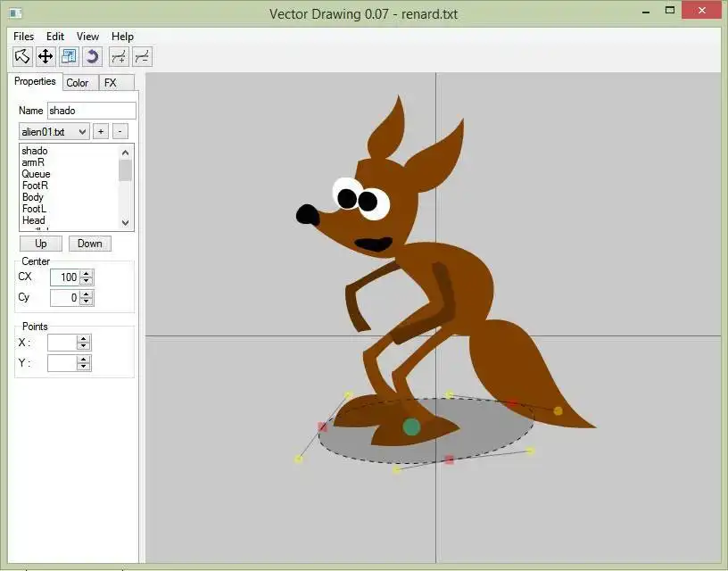Increase Points Y with the up arrow
The image size is (728, 571).
(84, 360)
